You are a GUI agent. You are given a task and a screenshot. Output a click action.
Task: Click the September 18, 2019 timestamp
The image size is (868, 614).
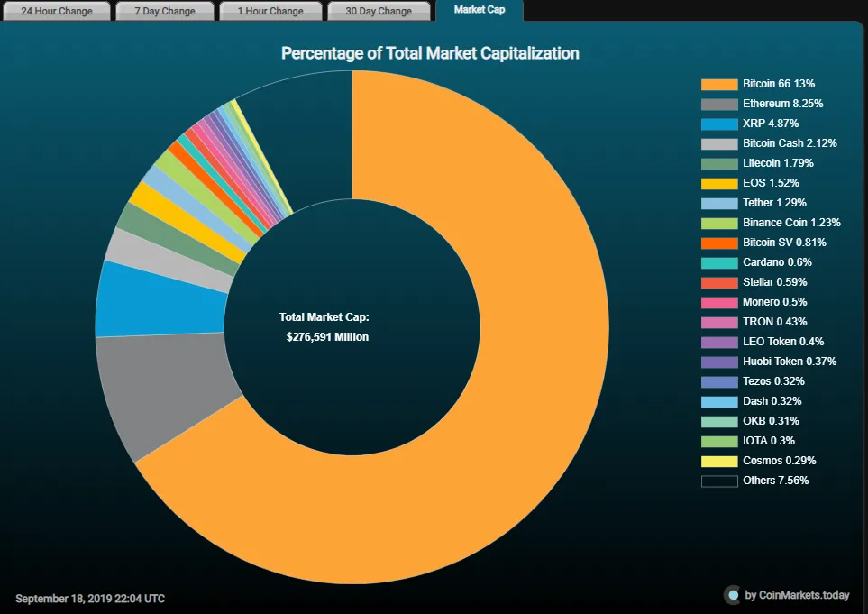89,599
